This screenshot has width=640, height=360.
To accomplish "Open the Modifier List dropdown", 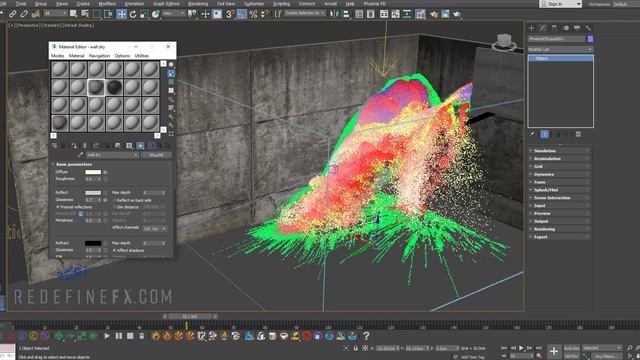I will point(560,49).
